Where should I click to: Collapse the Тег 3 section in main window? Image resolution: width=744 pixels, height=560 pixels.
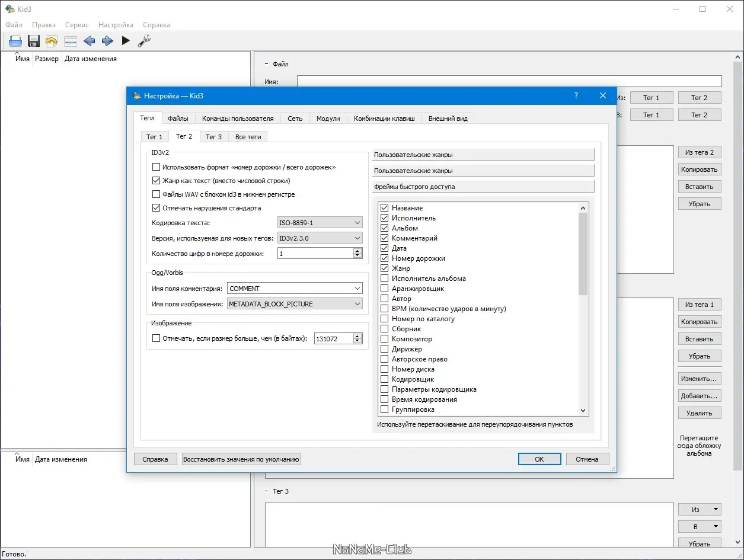point(267,491)
